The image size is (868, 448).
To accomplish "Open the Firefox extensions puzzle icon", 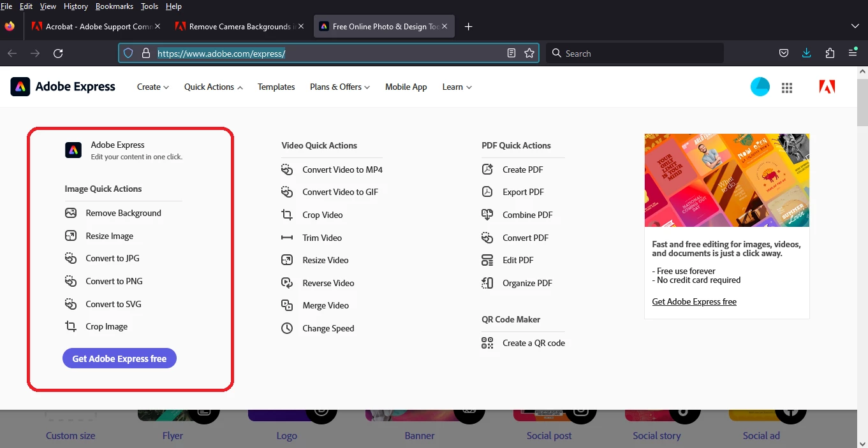I will click(x=830, y=54).
